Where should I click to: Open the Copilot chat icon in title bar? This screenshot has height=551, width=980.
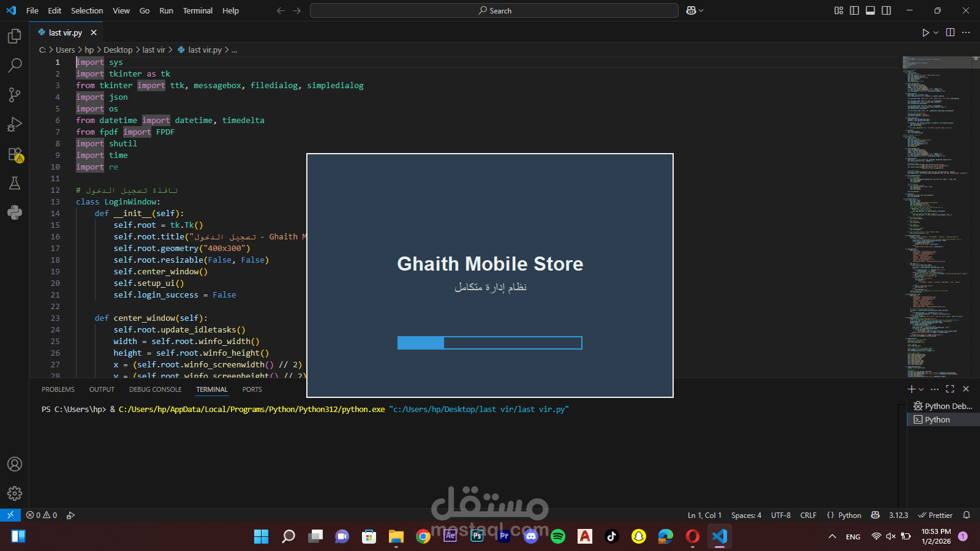[x=691, y=10]
